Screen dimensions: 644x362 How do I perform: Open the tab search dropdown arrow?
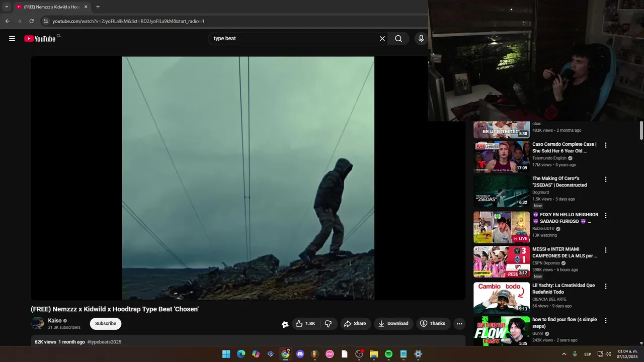click(7, 7)
